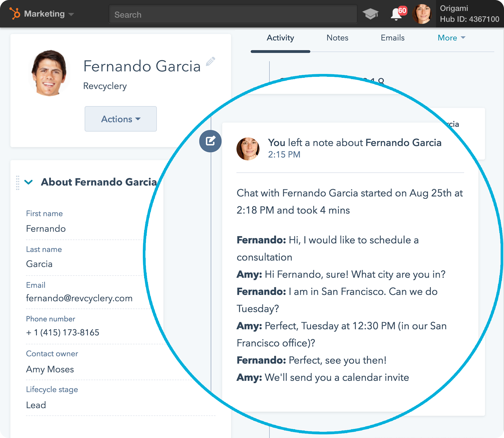This screenshot has width=504, height=438.
Task: Open the Origami Hub ID account menu
Action: 469,14
